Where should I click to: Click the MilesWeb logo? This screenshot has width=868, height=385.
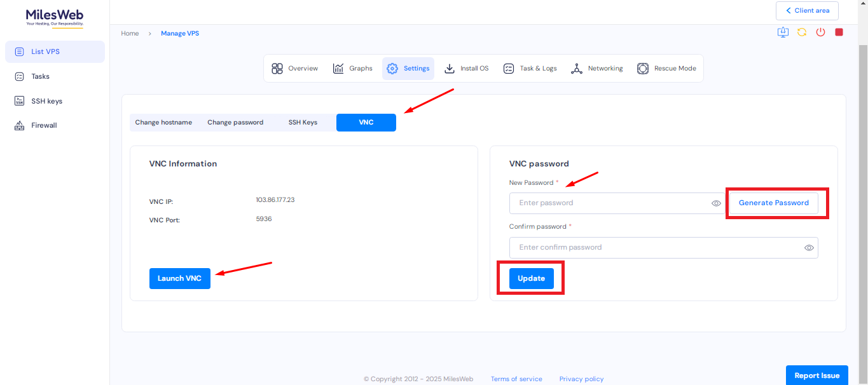pos(55,17)
